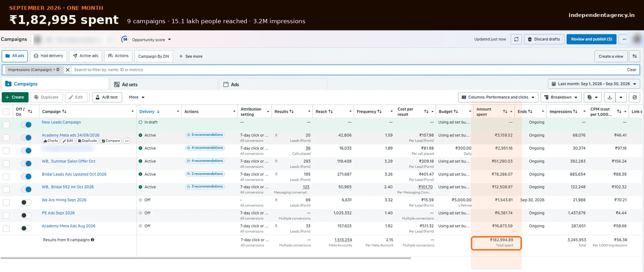Click the A/B test button
The width and height of the screenshot is (644, 272).
click(107, 97)
